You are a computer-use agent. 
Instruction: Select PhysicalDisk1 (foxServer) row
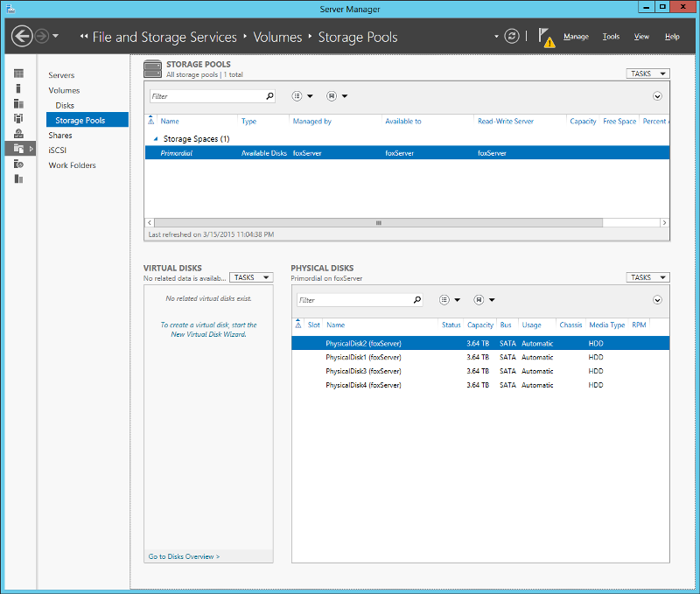(x=480, y=357)
